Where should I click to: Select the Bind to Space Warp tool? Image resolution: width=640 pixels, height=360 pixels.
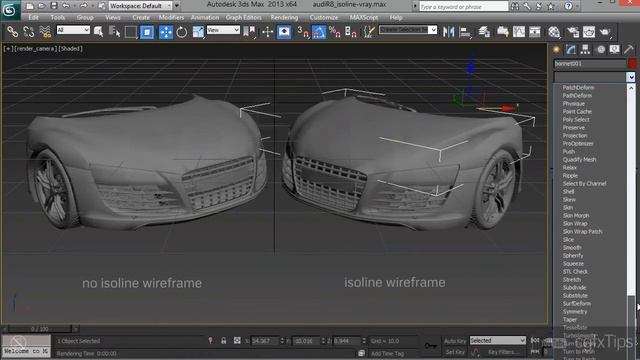pos(45,31)
